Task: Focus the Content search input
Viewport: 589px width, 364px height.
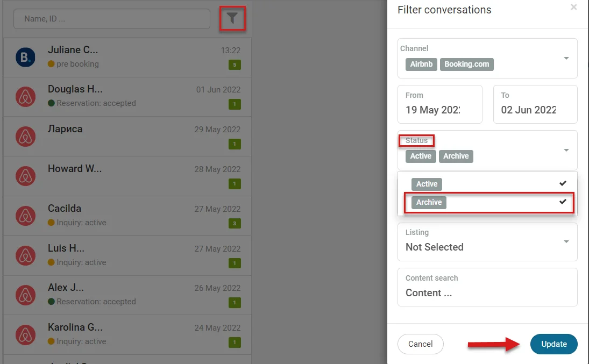Action: coord(487,287)
